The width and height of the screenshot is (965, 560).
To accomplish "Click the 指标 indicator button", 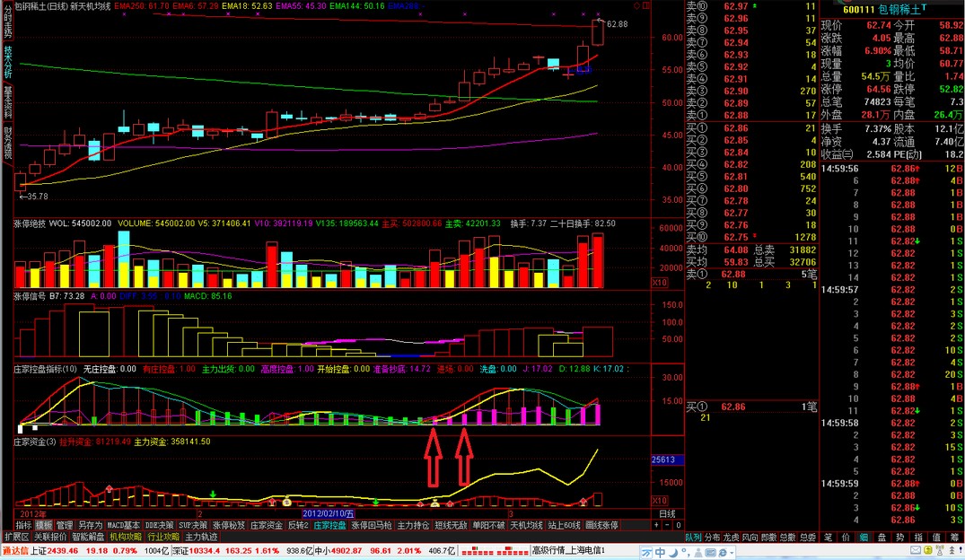I will [x=23, y=526].
